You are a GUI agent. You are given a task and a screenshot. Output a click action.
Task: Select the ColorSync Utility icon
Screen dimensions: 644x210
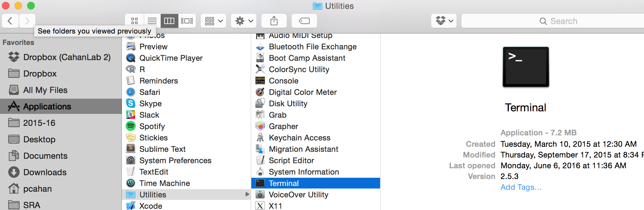[x=260, y=69]
